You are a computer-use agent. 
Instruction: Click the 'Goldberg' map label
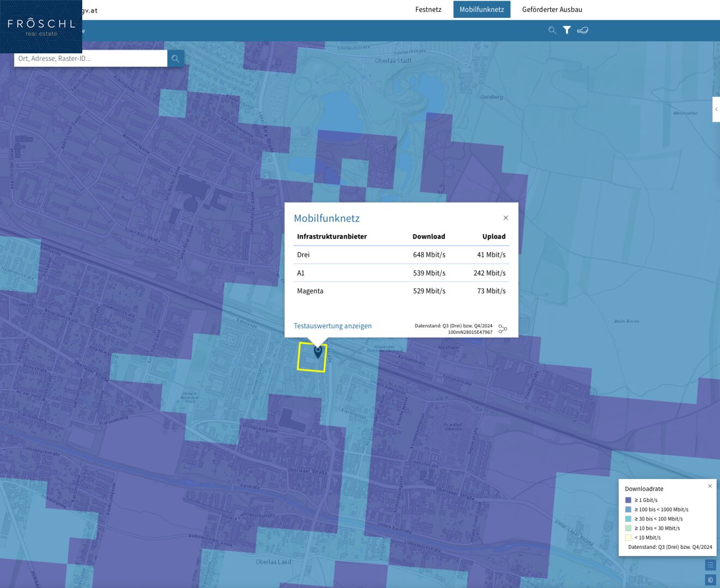click(492, 97)
